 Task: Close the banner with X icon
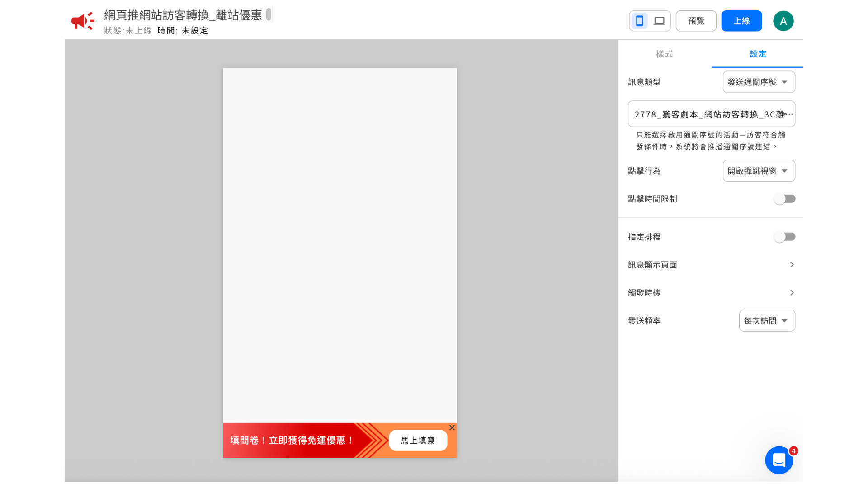(x=452, y=427)
